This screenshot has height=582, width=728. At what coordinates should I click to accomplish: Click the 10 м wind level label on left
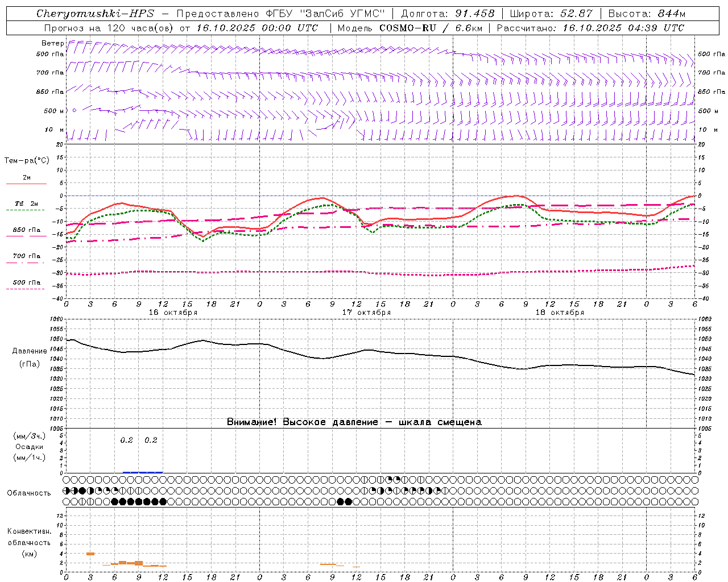tap(54, 130)
